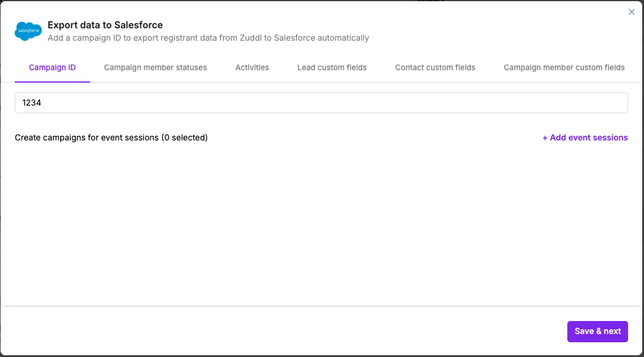Click the dialog description about registrant data
644x357 pixels.
pos(208,38)
